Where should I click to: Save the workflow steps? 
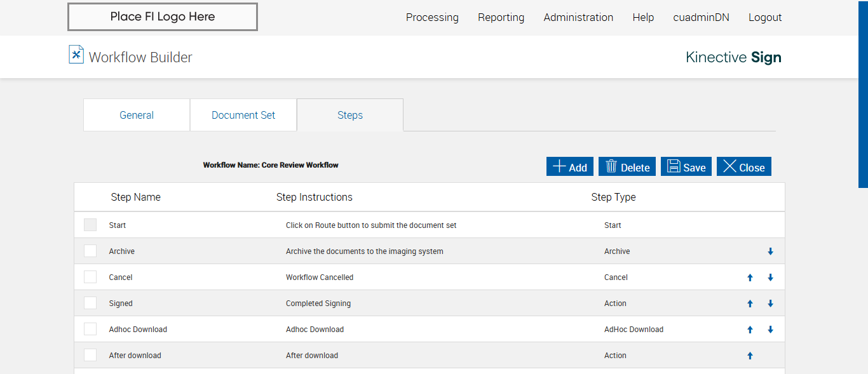[686, 166]
